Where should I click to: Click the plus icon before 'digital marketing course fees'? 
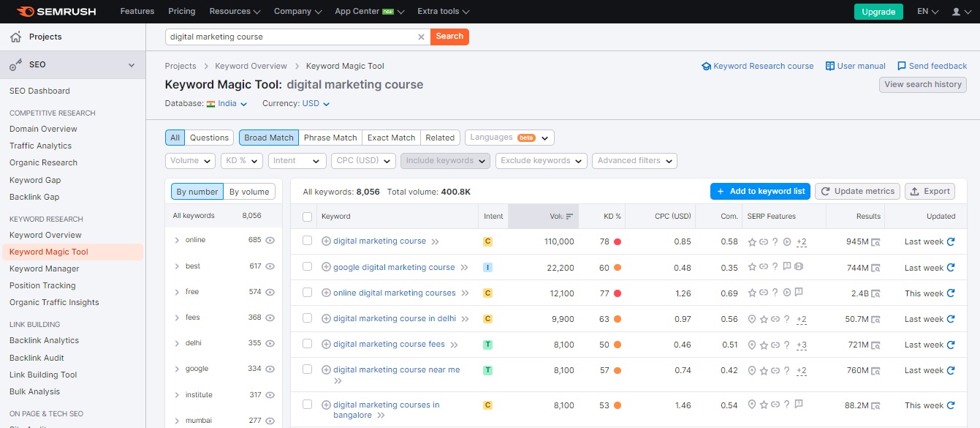[326, 344]
